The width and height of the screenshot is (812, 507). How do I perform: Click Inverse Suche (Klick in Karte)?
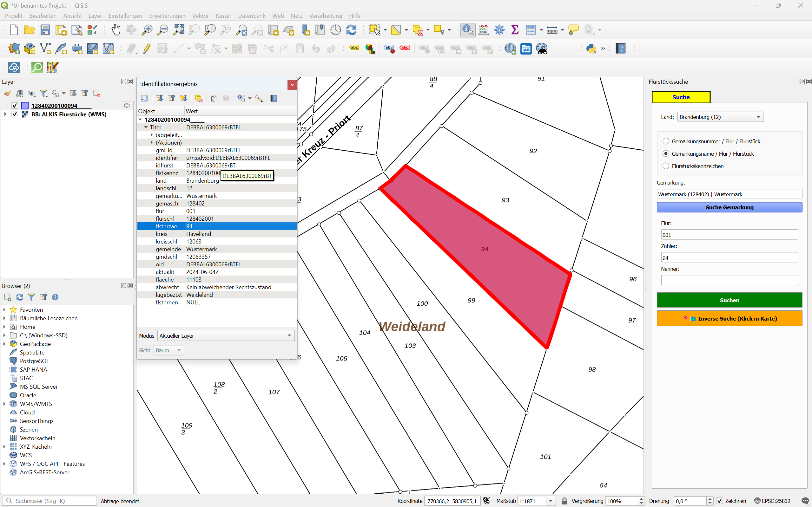coord(729,319)
